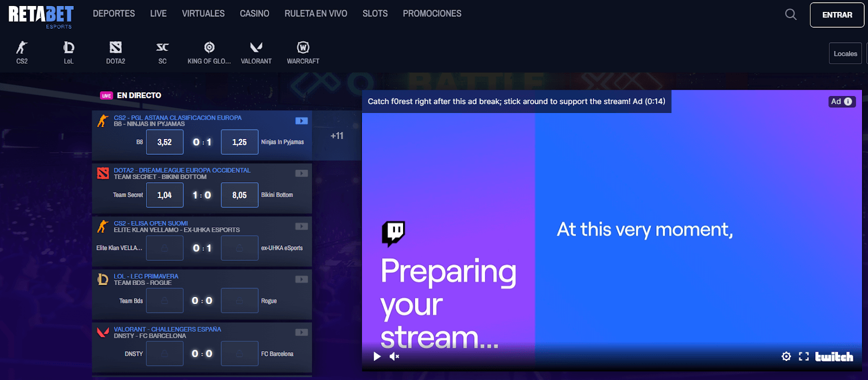Screen dimensions: 868x380
Task: Click the DNSTY - FC Barcelona match title
Action: pos(150,336)
